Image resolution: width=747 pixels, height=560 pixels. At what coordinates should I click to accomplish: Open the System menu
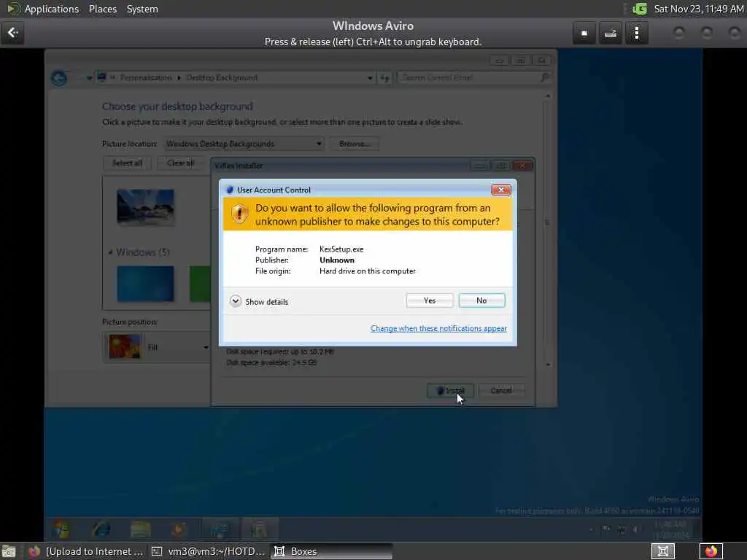tap(142, 9)
